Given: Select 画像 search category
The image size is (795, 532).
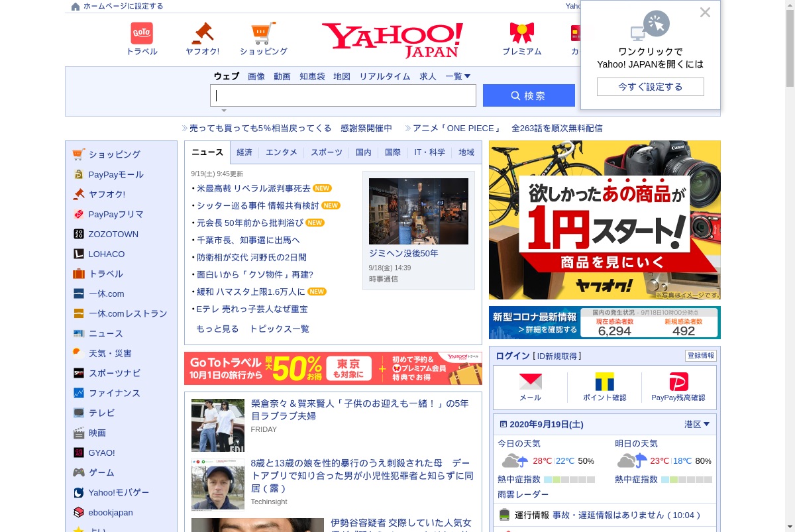Looking at the screenshot, I should [256, 76].
